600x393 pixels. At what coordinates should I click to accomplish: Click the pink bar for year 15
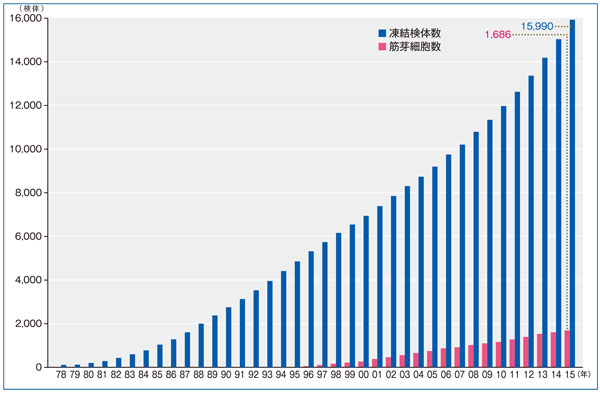coord(567,349)
